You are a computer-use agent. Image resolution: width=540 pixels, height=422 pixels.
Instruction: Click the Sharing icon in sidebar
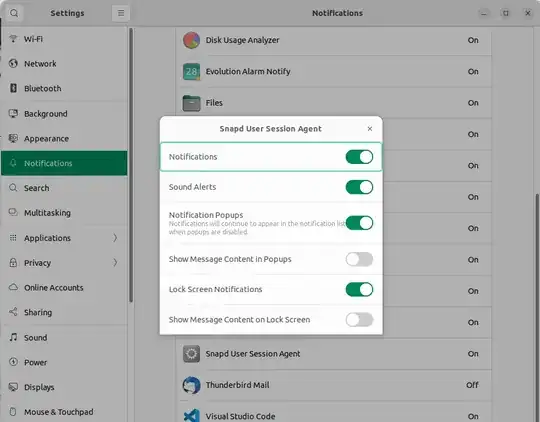(x=13, y=312)
